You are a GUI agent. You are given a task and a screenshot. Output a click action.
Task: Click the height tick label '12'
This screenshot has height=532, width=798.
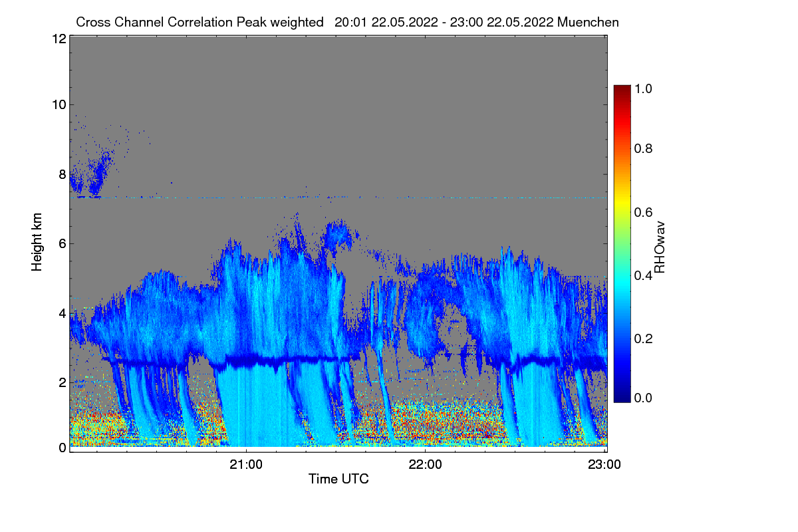[58, 39]
